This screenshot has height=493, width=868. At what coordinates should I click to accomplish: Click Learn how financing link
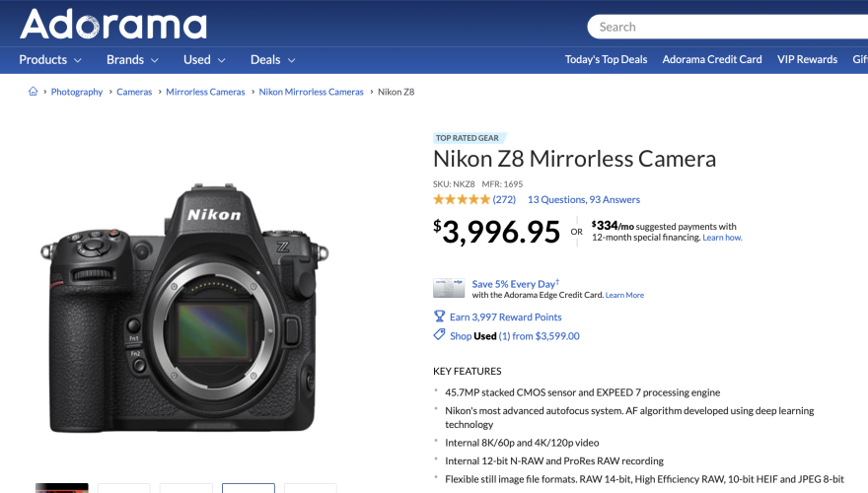[722, 238]
